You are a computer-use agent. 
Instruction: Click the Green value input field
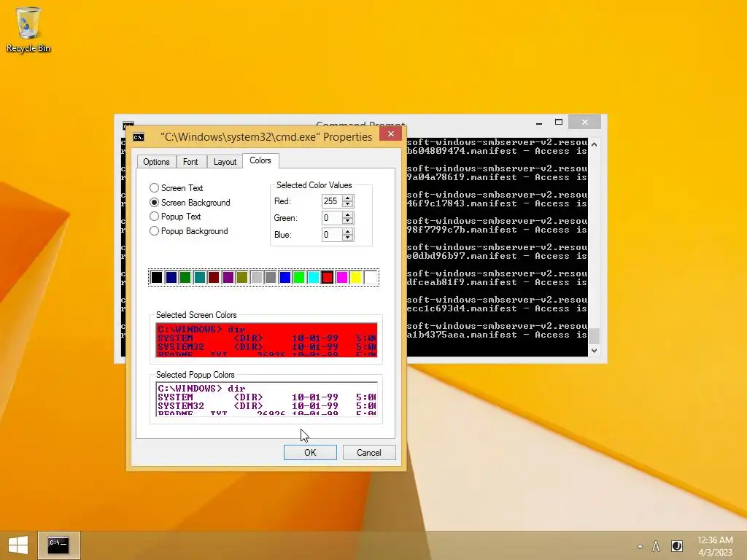(332, 217)
